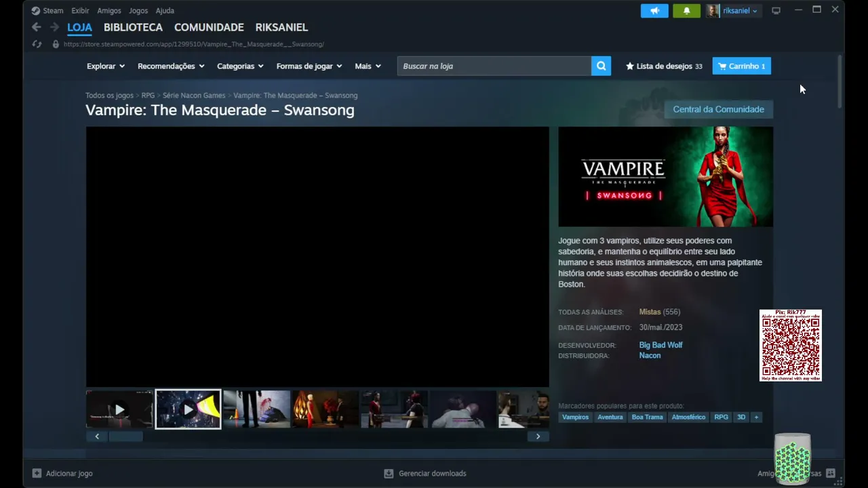Follow the Série Nacon Games breadcrumb
Image resolution: width=868 pixels, height=488 pixels.
pos(194,96)
